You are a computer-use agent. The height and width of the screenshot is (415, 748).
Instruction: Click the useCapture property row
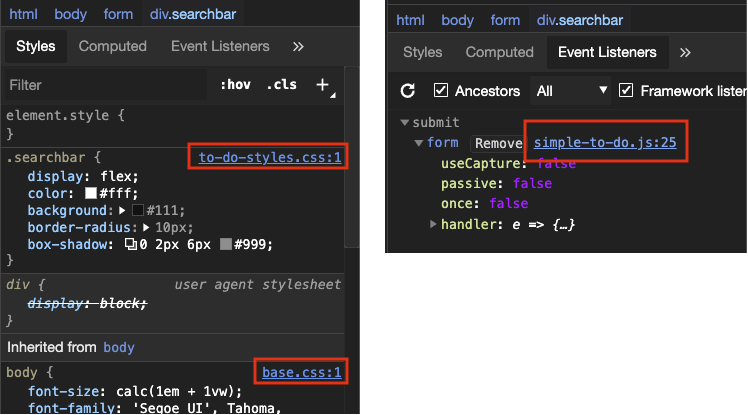pos(508,164)
